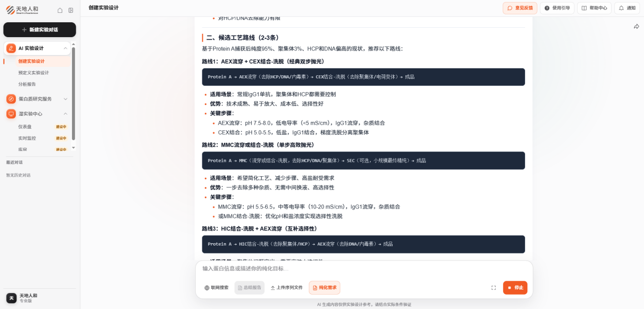Click the 最近对话 heading
The height and width of the screenshot is (309, 644).
click(14, 162)
